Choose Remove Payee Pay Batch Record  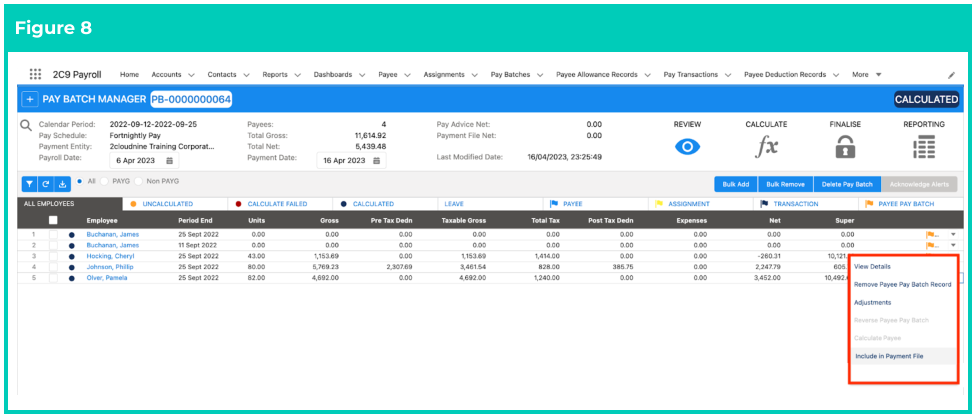[903, 284]
